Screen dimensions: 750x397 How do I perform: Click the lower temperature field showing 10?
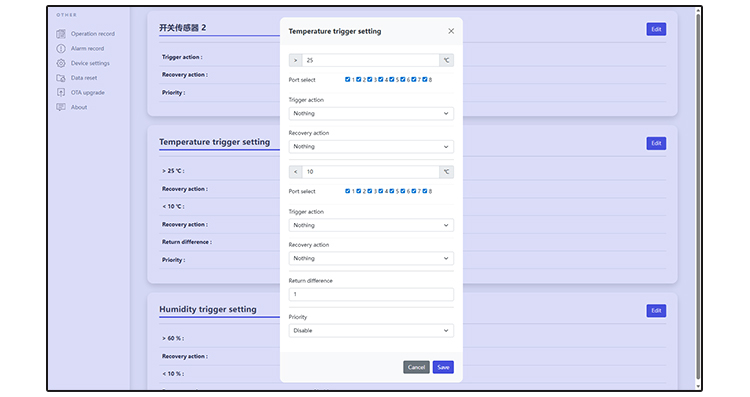tap(371, 172)
